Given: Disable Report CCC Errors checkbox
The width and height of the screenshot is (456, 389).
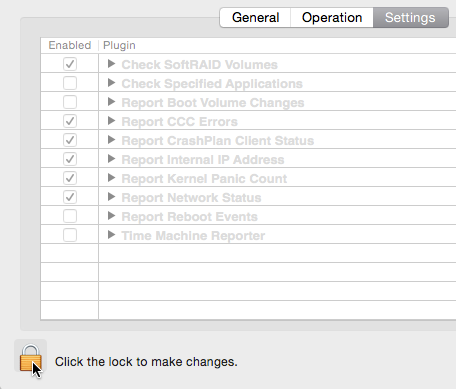Looking at the screenshot, I should (x=70, y=121).
